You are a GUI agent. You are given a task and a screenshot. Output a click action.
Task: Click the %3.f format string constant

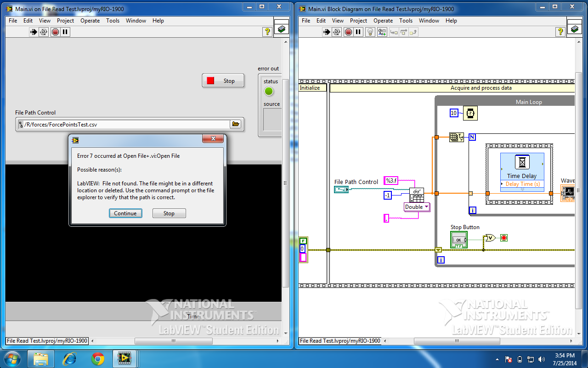coord(391,181)
